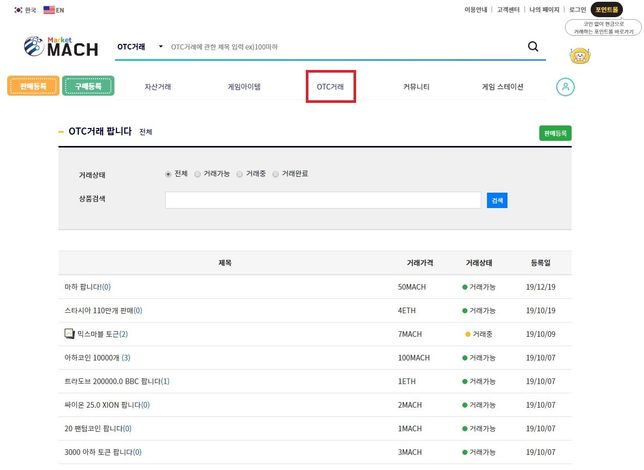Click the 7MACH price cell
This screenshot has height=470, width=644.
409,334
